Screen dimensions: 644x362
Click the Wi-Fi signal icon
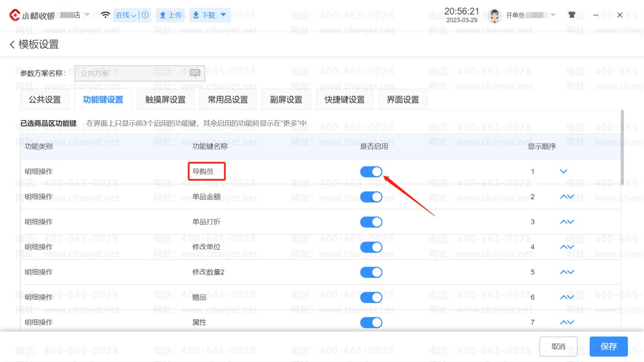pyautogui.click(x=105, y=15)
